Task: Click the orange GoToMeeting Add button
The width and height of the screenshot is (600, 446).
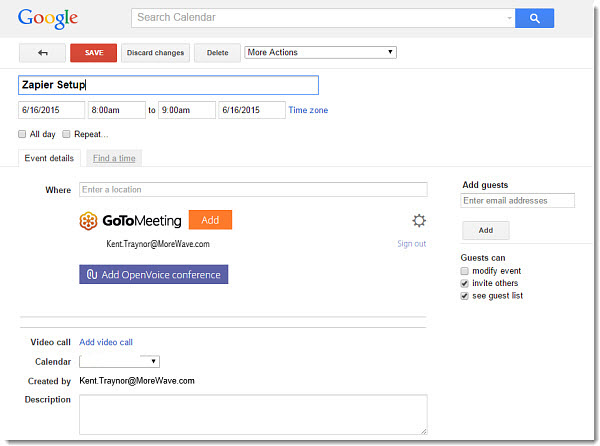Action: point(210,220)
